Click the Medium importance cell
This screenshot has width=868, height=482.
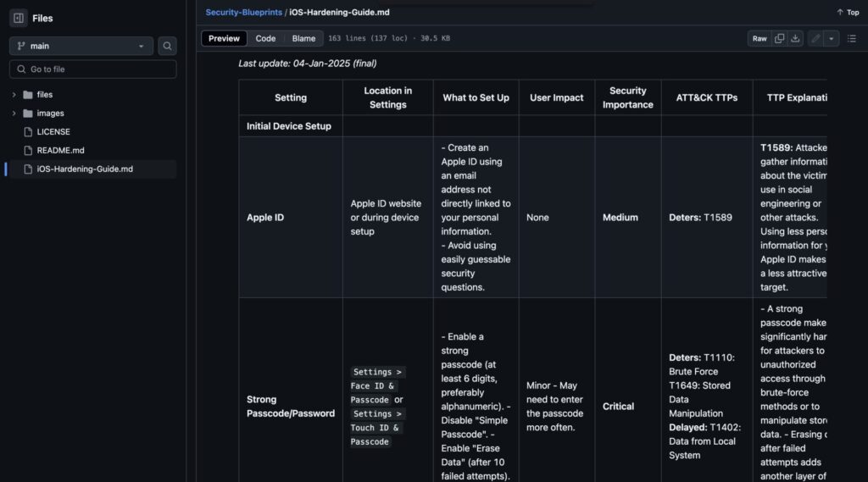(x=628, y=218)
